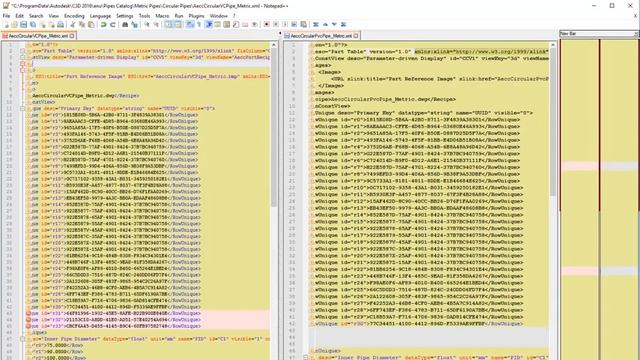640x360 pixels.
Task: Collapse fold marker on line 47, right pane
Action: pyautogui.click(x=305, y=358)
